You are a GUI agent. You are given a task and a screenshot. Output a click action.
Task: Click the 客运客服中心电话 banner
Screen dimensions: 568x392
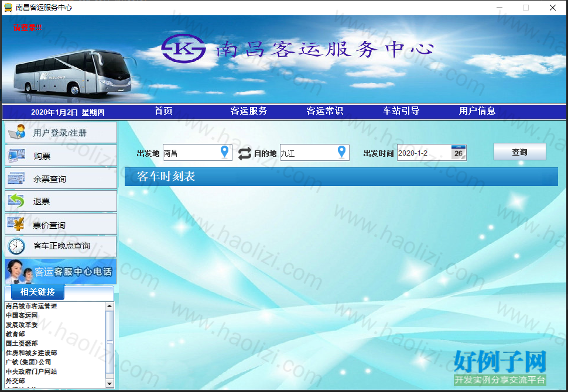tap(61, 271)
